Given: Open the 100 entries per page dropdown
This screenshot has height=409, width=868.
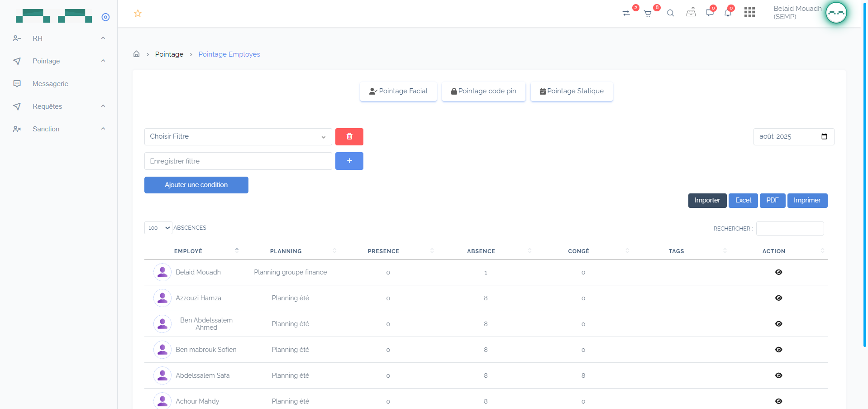Looking at the screenshot, I should [x=158, y=228].
